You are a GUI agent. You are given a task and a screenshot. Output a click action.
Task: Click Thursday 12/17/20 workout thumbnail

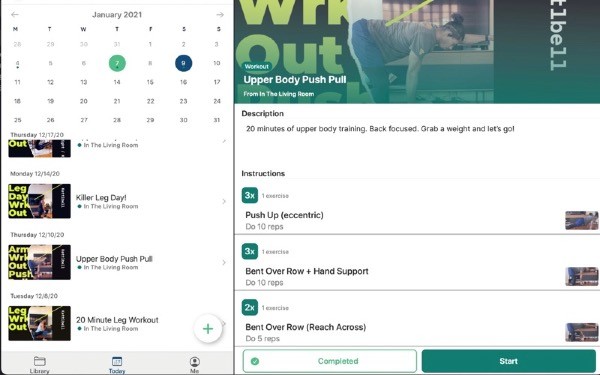point(39,148)
